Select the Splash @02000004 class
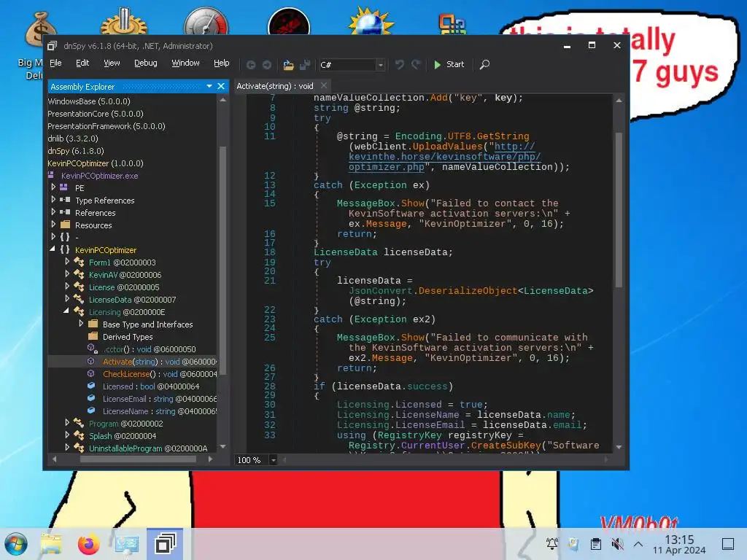 pyautogui.click(x=123, y=436)
